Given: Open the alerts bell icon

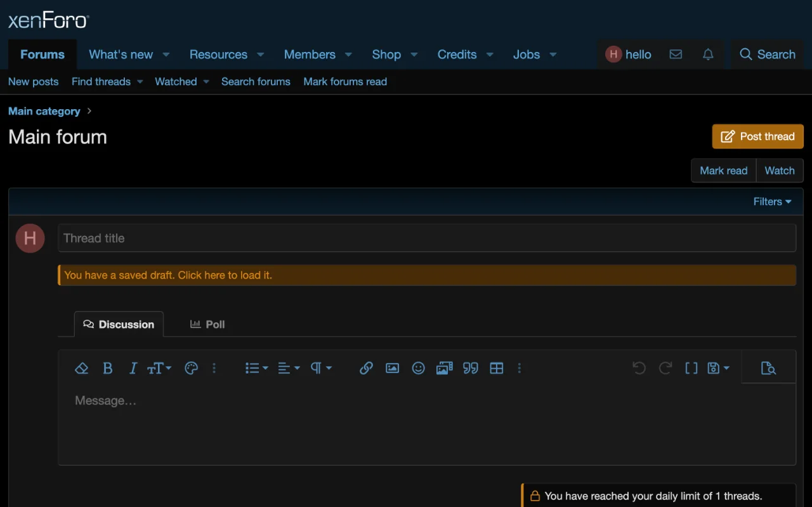Looking at the screenshot, I should 708,55.
